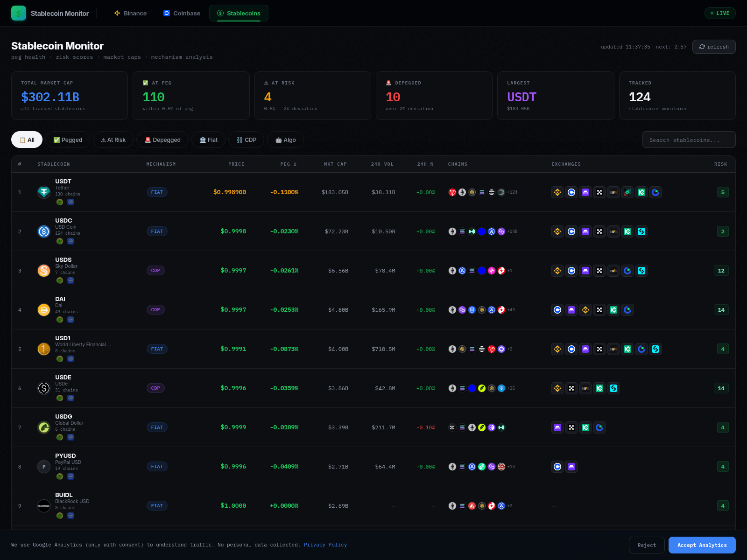Open CoinGecko link under DAI
This screenshot has height=560, width=747.
tap(60, 320)
